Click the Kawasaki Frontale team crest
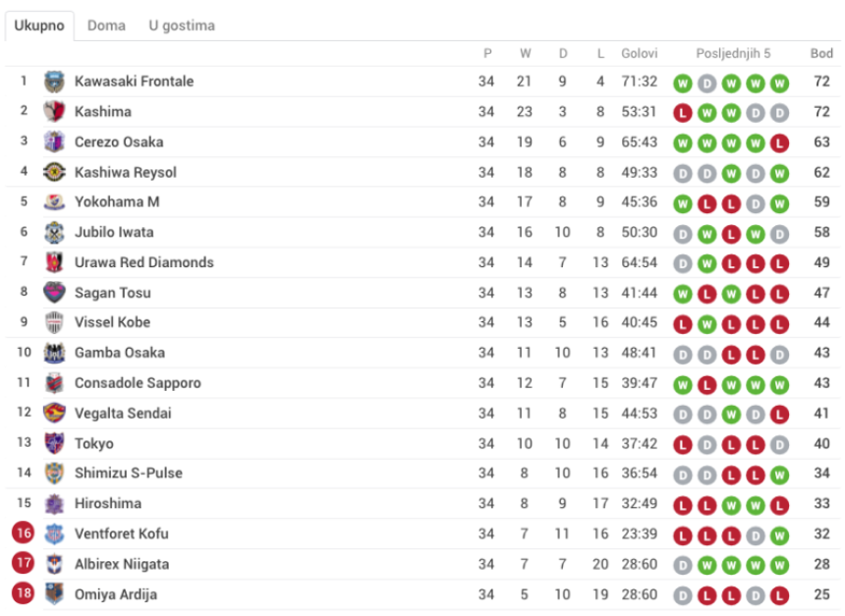 (54, 82)
